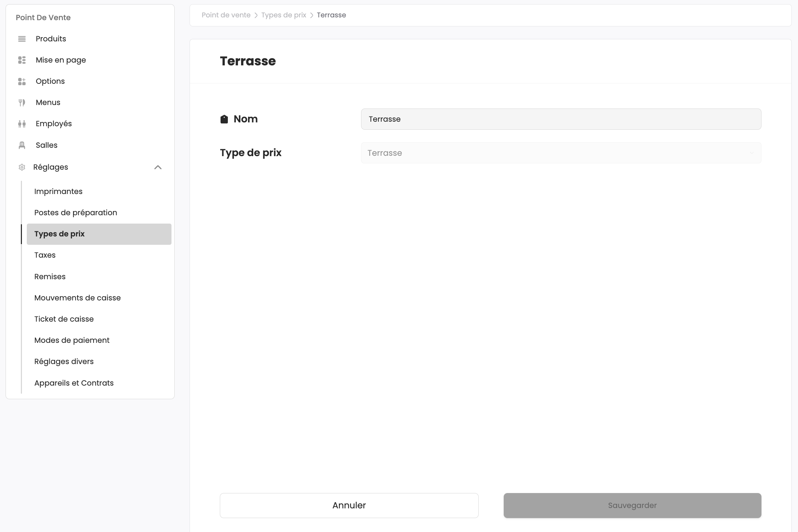
Task: Click the Menus fork-and-knife icon
Action: [22, 103]
